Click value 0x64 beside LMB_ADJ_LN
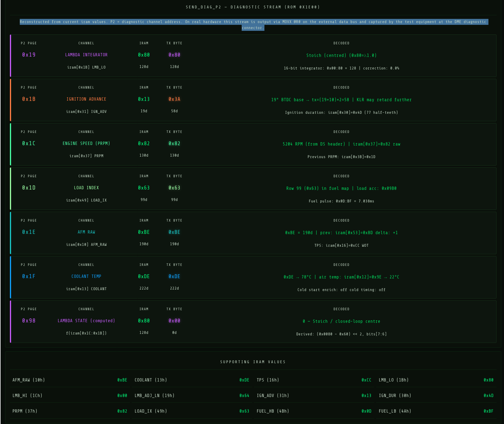504x424 pixels. point(244,396)
